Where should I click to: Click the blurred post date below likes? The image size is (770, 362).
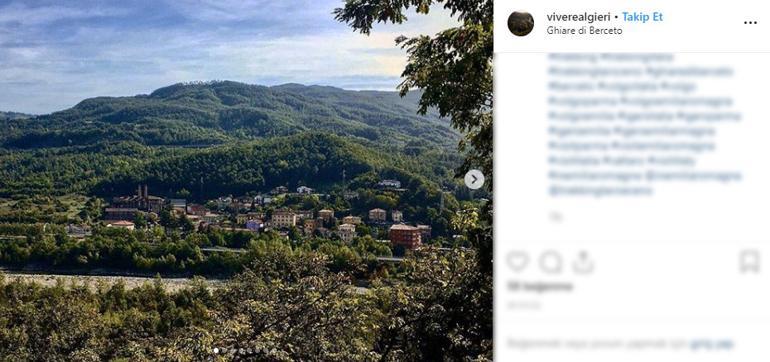(523, 305)
